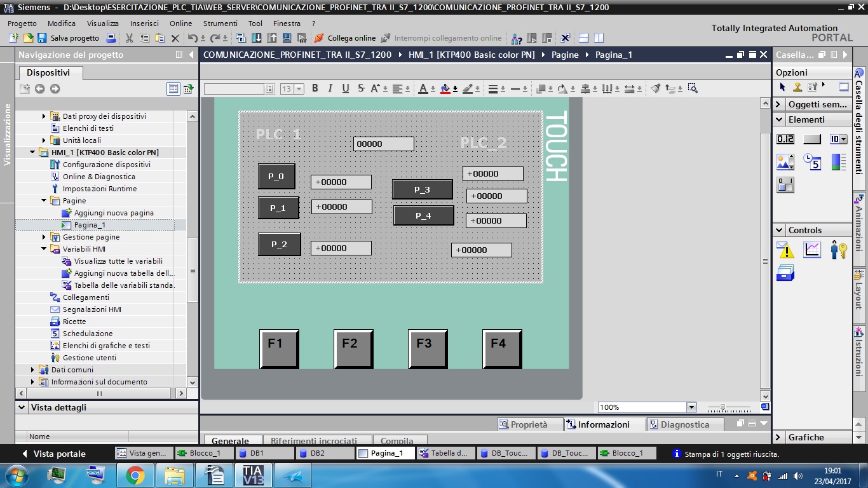Click the zoom selection magnifier icon

(693, 88)
